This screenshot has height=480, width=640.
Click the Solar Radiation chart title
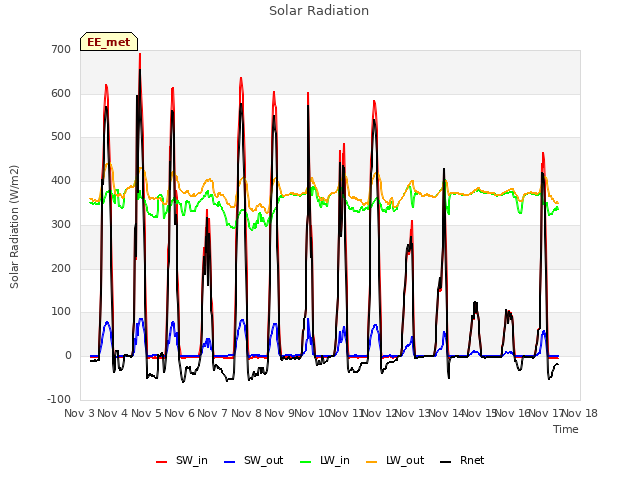319,11
